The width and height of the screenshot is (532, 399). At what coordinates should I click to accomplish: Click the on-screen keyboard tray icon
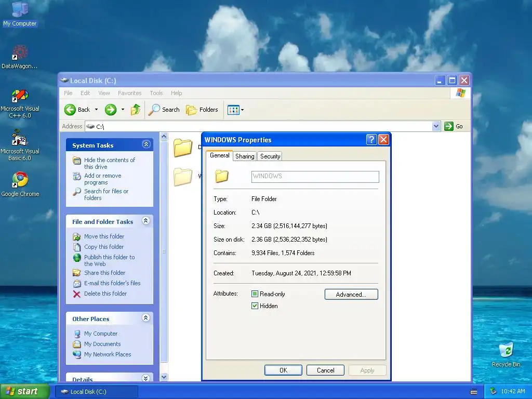474,392
